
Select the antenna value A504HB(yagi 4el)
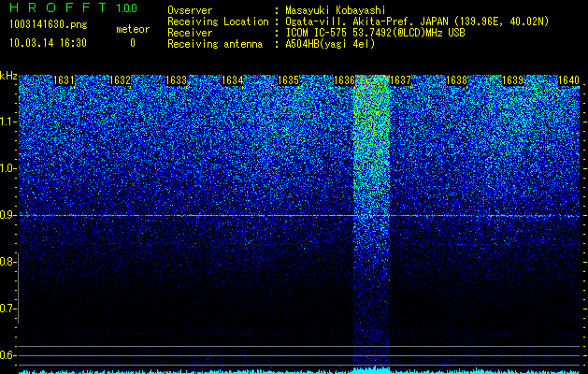pyautogui.click(x=330, y=44)
